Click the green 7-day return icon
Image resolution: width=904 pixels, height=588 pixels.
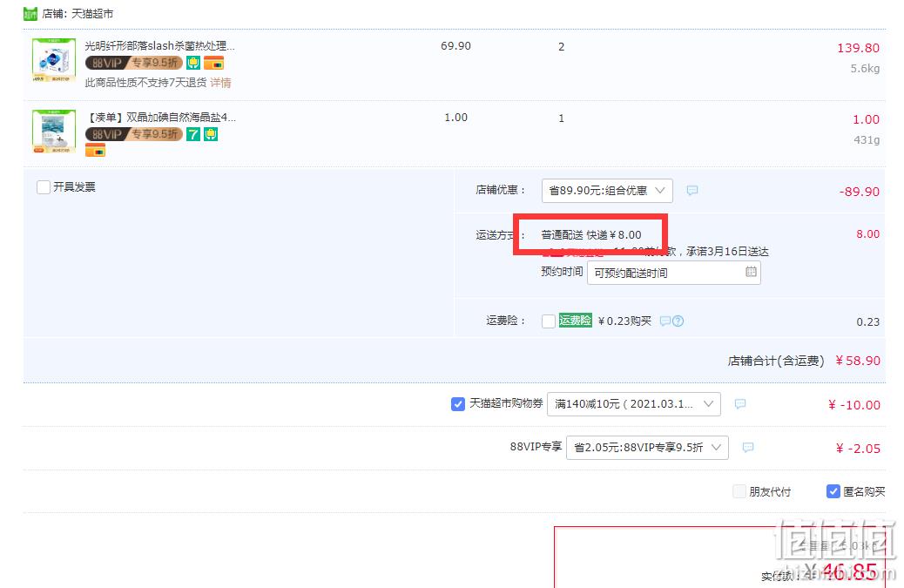193,134
